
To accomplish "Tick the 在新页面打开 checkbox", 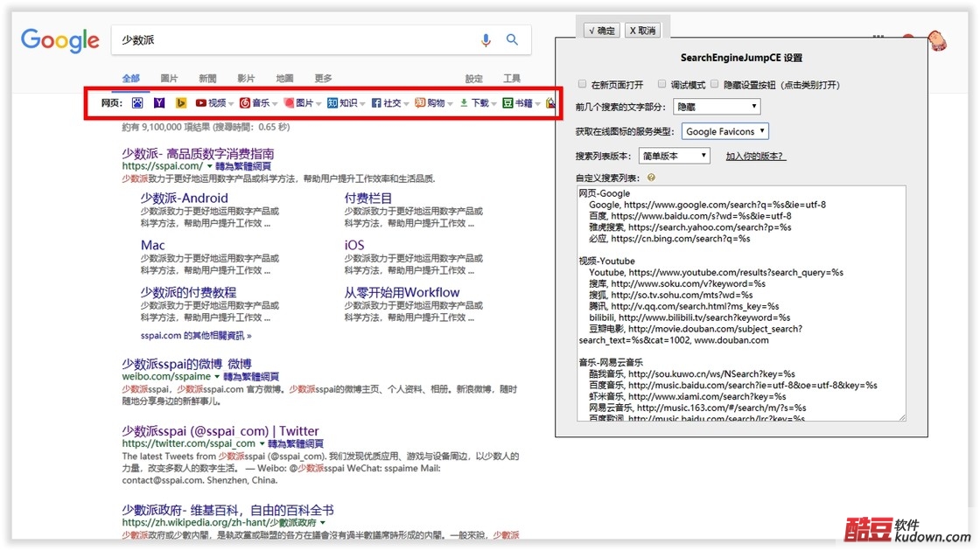I will point(583,84).
